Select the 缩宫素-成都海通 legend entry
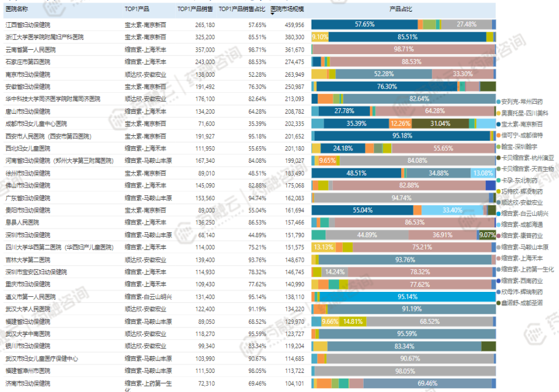Screen dimensions: 559x392 [x=520, y=224]
